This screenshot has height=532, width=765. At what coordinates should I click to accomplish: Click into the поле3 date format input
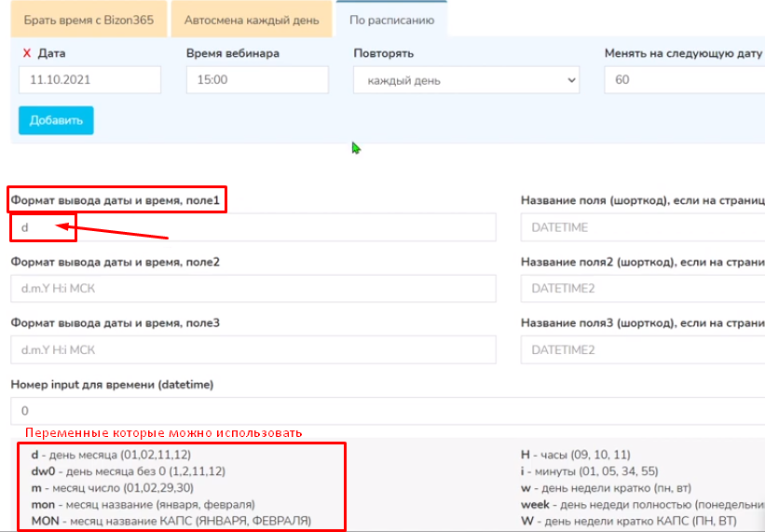click(x=253, y=350)
